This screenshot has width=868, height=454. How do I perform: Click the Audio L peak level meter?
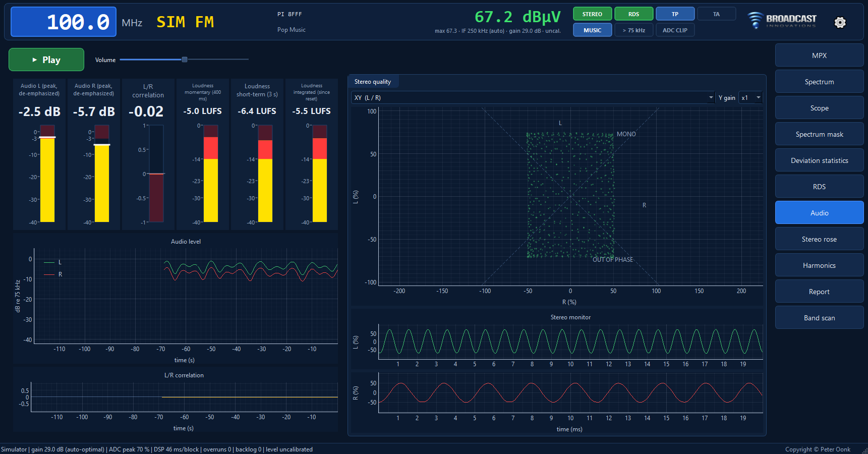[47, 174]
